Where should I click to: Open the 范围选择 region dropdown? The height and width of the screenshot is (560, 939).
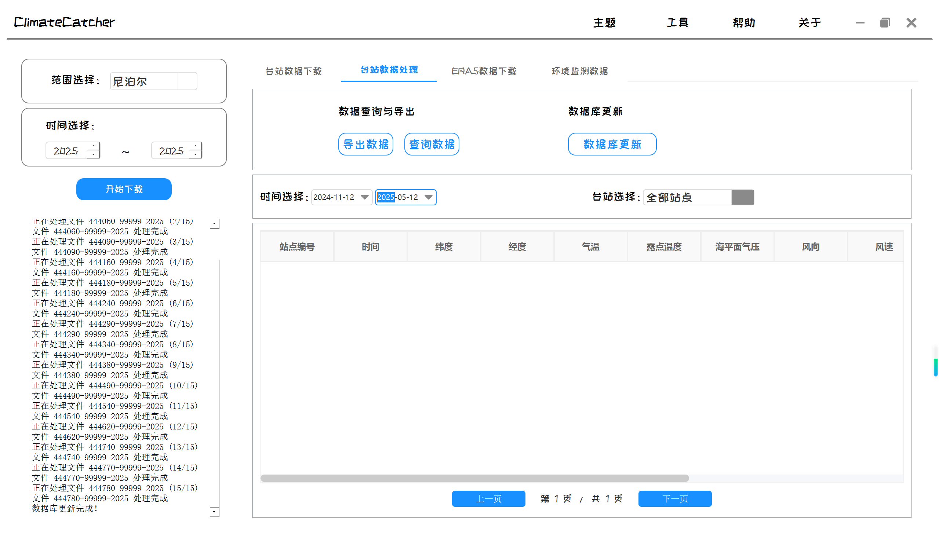187,81
